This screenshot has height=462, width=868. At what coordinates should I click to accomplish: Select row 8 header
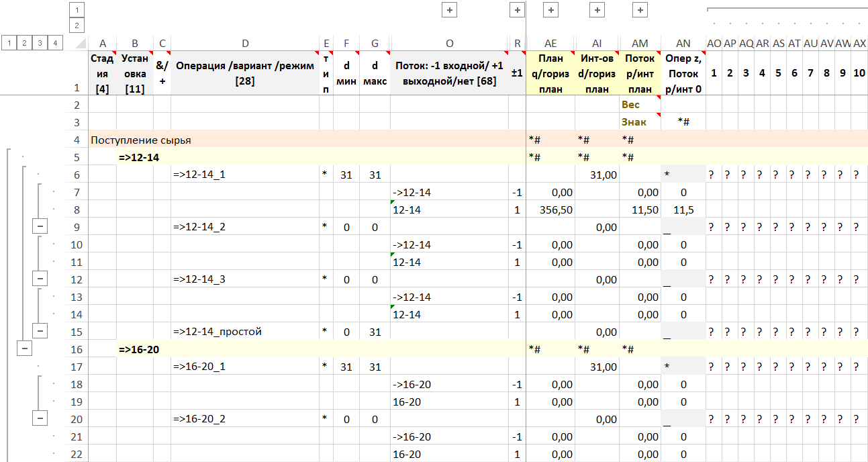point(76,210)
